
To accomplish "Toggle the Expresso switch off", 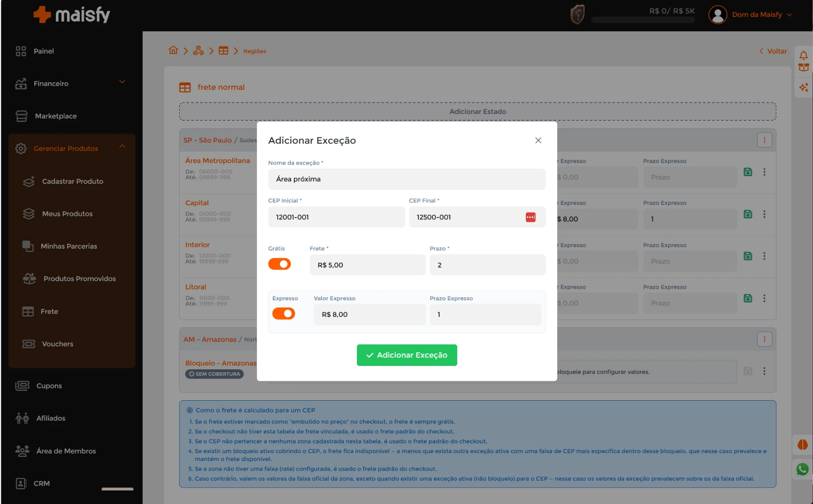I will [x=284, y=313].
